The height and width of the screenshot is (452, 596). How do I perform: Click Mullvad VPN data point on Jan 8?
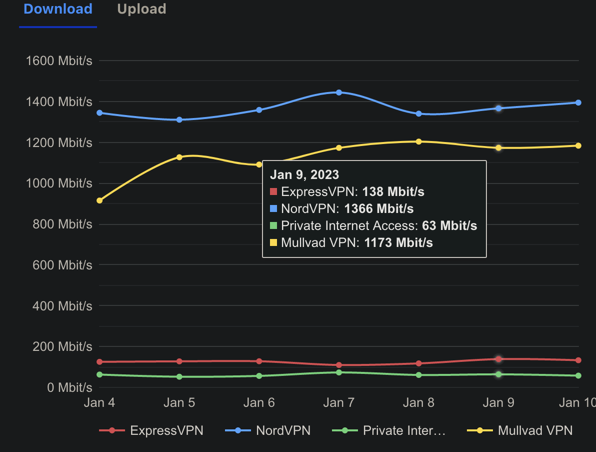point(419,142)
